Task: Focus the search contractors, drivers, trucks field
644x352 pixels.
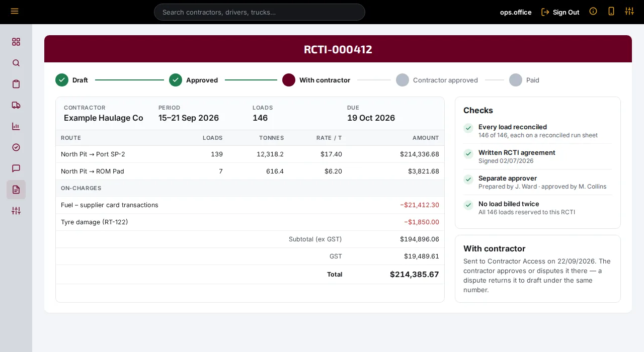Action: click(260, 12)
